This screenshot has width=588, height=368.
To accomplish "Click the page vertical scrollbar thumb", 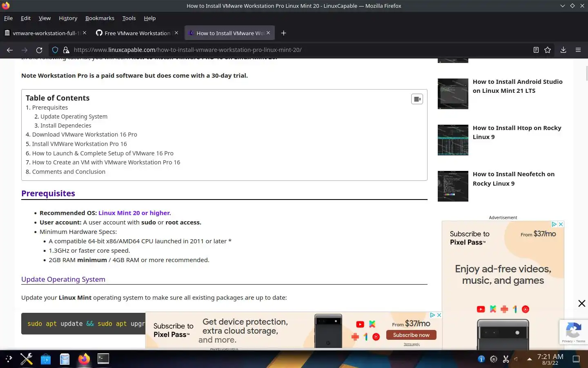I will (x=587, y=74).
